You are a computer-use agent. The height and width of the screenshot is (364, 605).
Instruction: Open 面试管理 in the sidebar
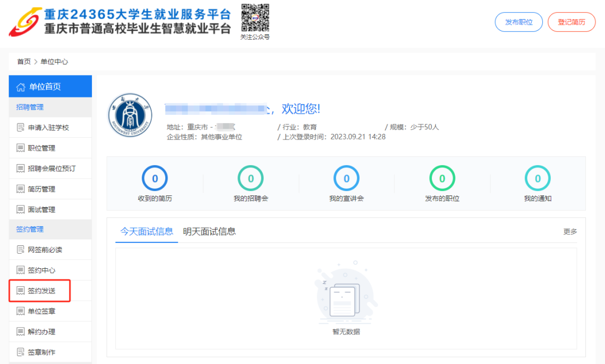[x=41, y=209]
